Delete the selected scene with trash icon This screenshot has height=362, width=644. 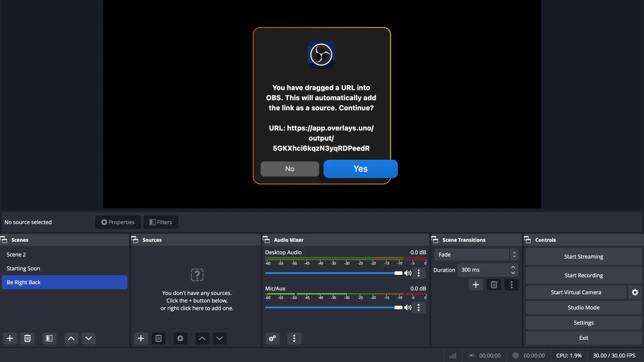click(28, 338)
